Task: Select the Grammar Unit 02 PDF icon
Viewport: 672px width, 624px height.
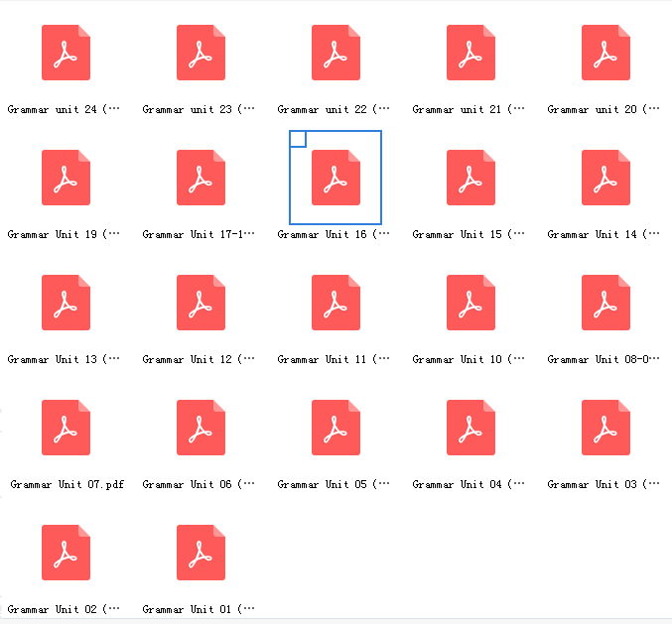Action: point(66,553)
